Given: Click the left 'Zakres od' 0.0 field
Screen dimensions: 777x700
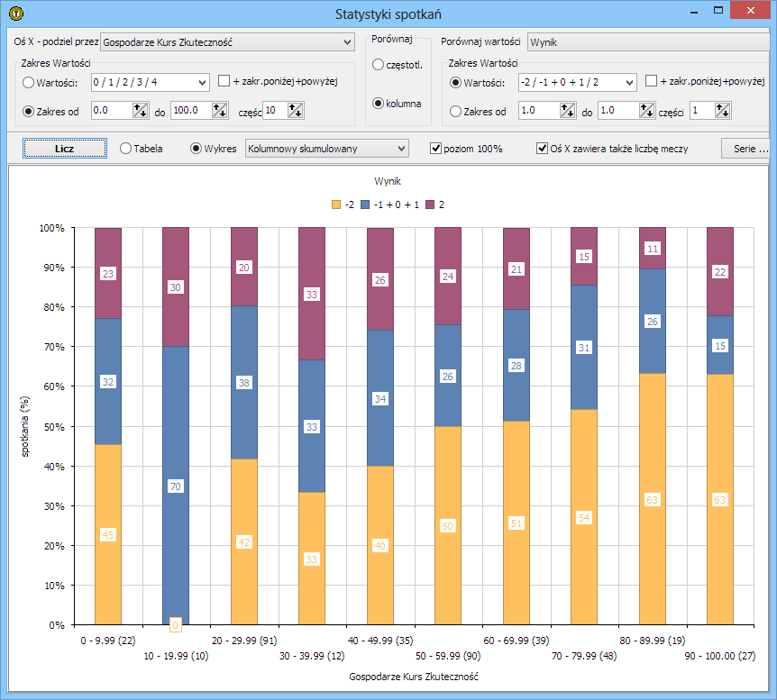Looking at the screenshot, I should 113,111.
